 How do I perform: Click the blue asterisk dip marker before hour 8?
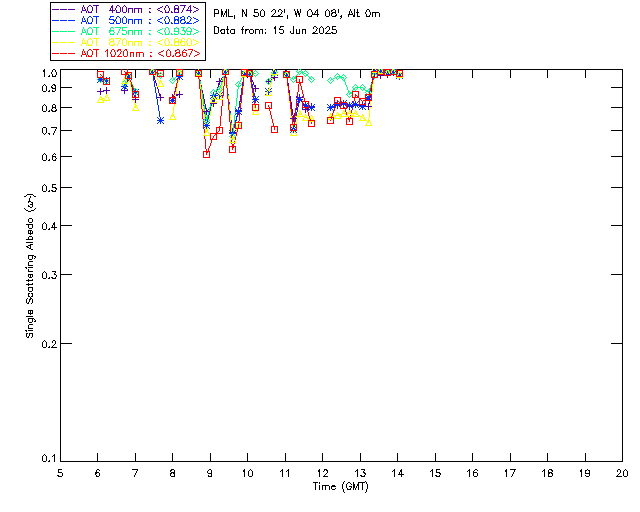click(160, 120)
